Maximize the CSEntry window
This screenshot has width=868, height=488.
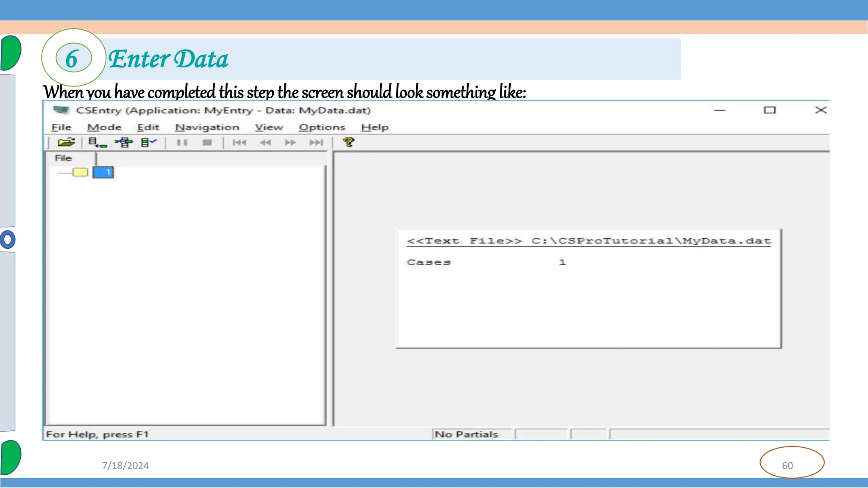coord(770,110)
